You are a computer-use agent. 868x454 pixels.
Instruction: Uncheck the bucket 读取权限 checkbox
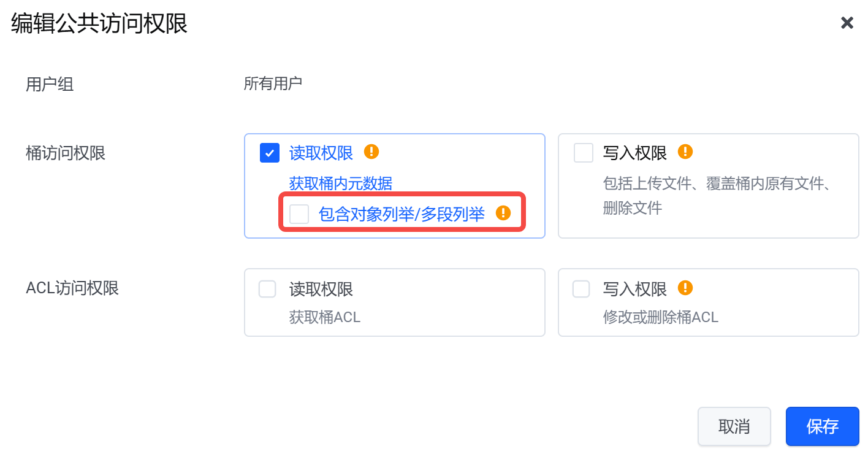(x=270, y=153)
